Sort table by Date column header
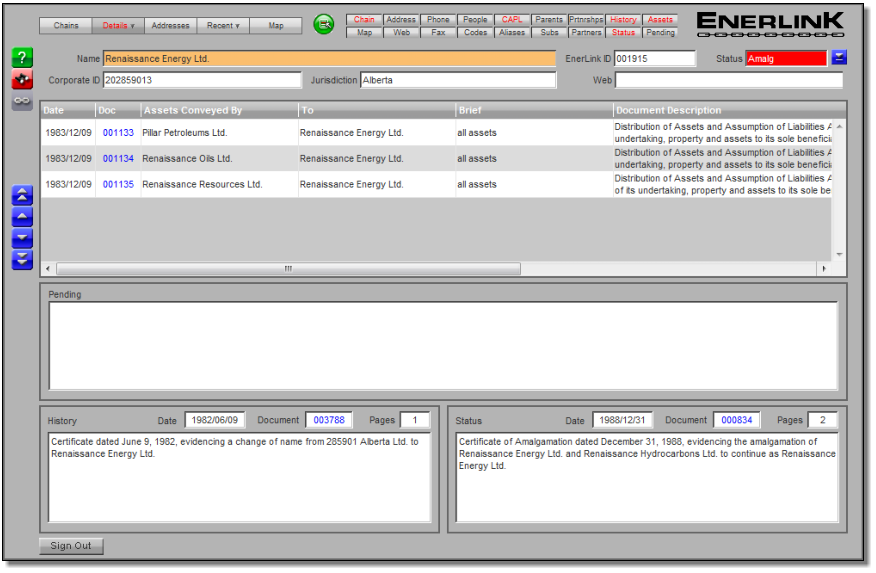 click(68, 110)
